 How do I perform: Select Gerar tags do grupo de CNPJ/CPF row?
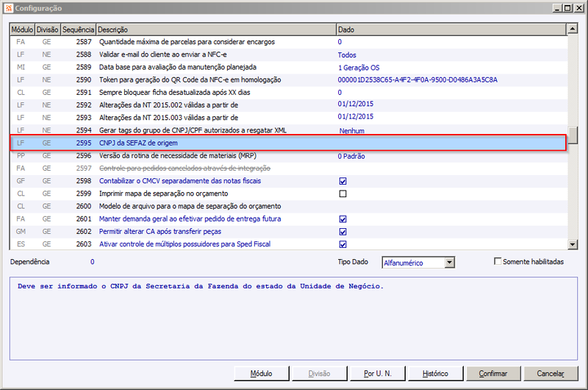pyautogui.click(x=288, y=130)
